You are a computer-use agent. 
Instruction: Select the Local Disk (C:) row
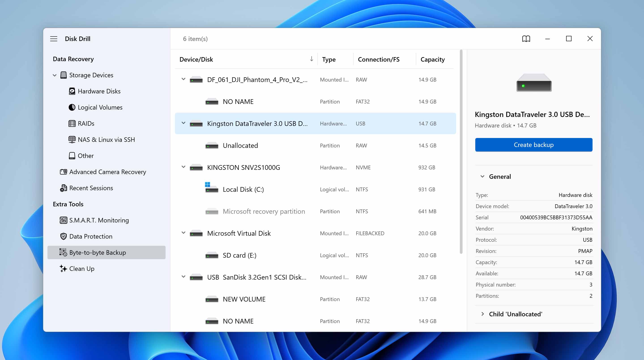point(315,190)
